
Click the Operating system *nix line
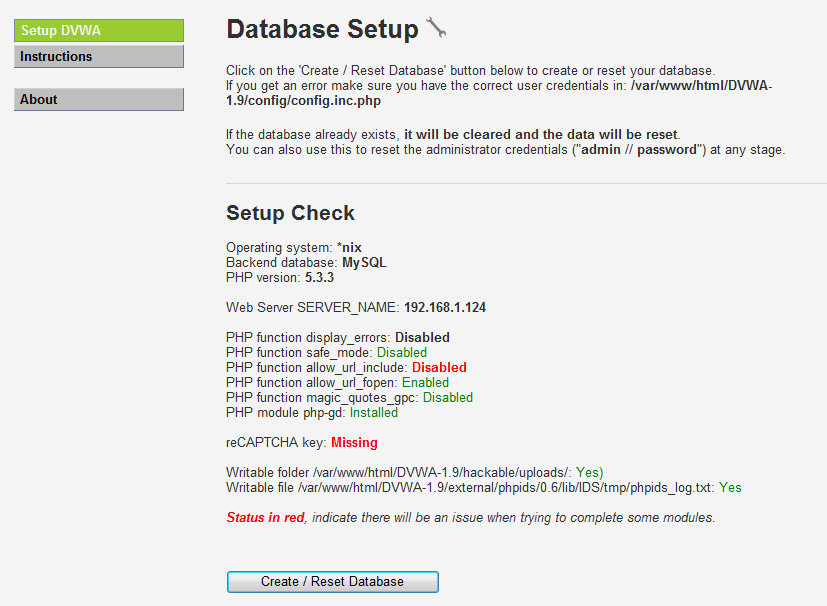pos(294,247)
